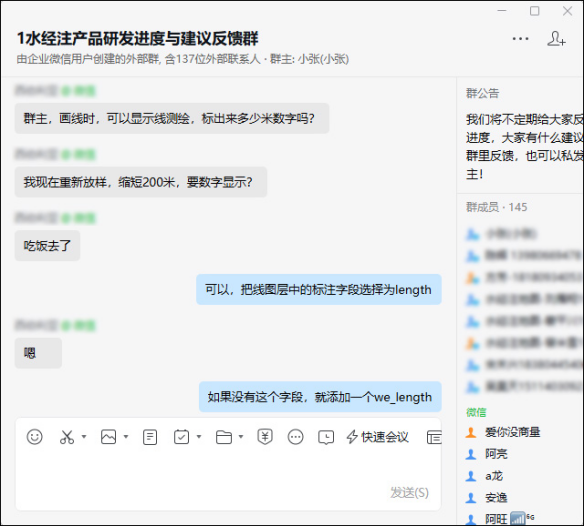The width and height of the screenshot is (584, 526).
Task: Click the scissors screenshot tool
Action: coord(67,437)
